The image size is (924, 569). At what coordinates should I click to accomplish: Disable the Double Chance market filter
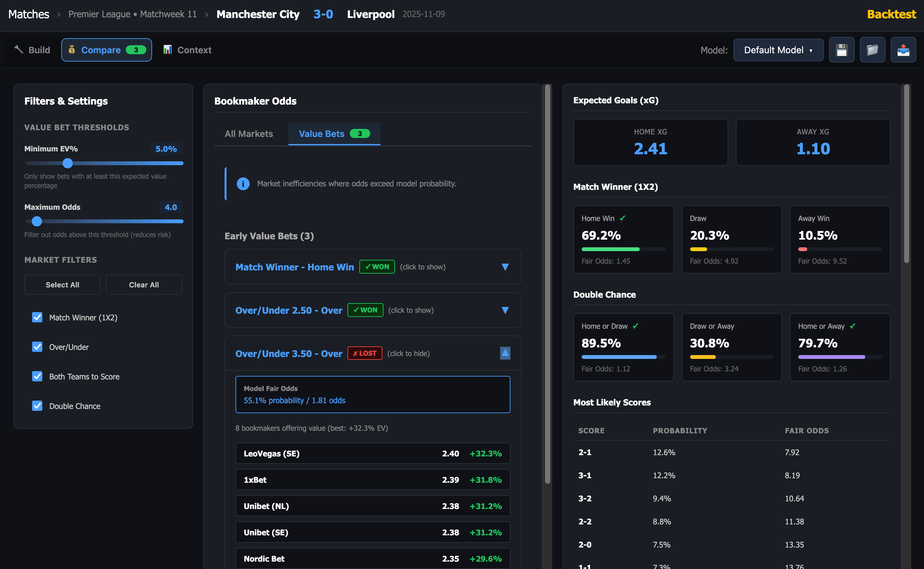(37, 406)
